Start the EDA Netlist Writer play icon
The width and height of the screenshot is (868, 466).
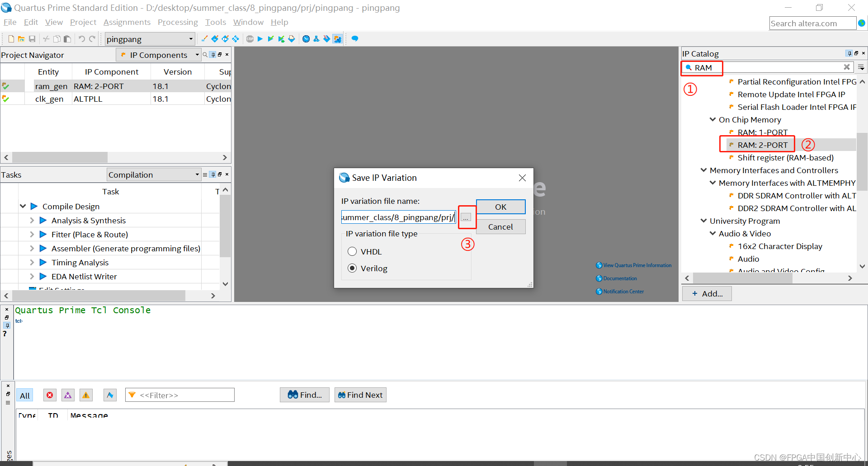pyautogui.click(x=43, y=276)
